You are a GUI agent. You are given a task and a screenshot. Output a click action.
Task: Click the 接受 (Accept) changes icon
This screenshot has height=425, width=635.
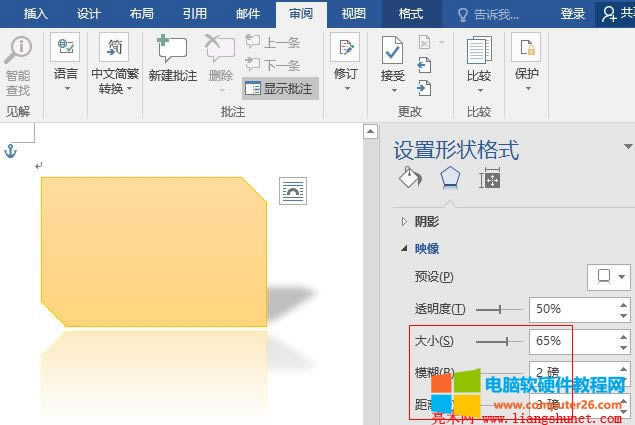(x=392, y=50)
